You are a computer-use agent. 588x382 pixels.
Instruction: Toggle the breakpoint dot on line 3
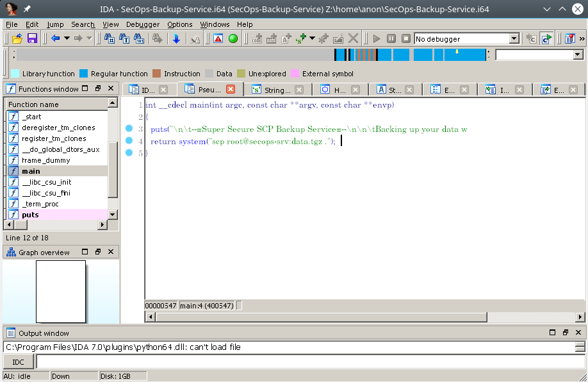pyautogui.click(x=129, y=129)
